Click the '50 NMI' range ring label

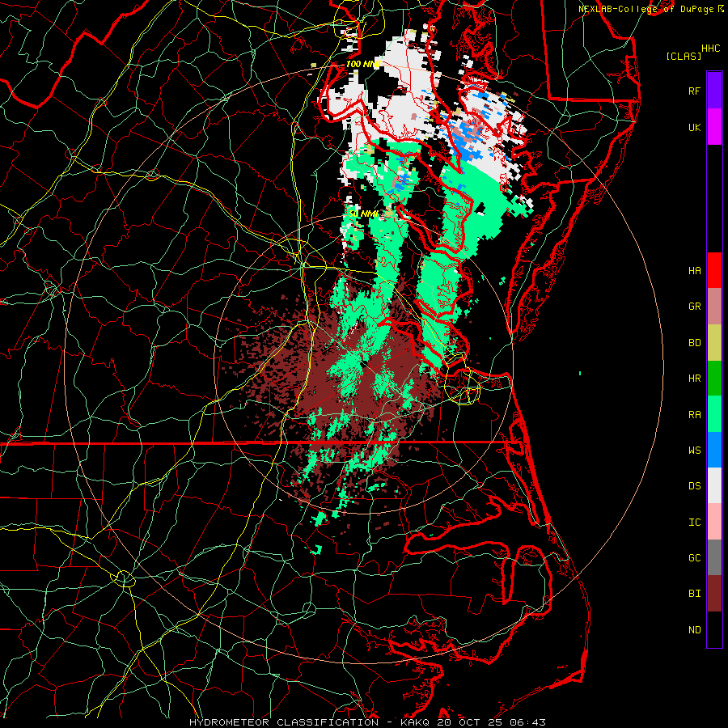click(x=363, y=214)
